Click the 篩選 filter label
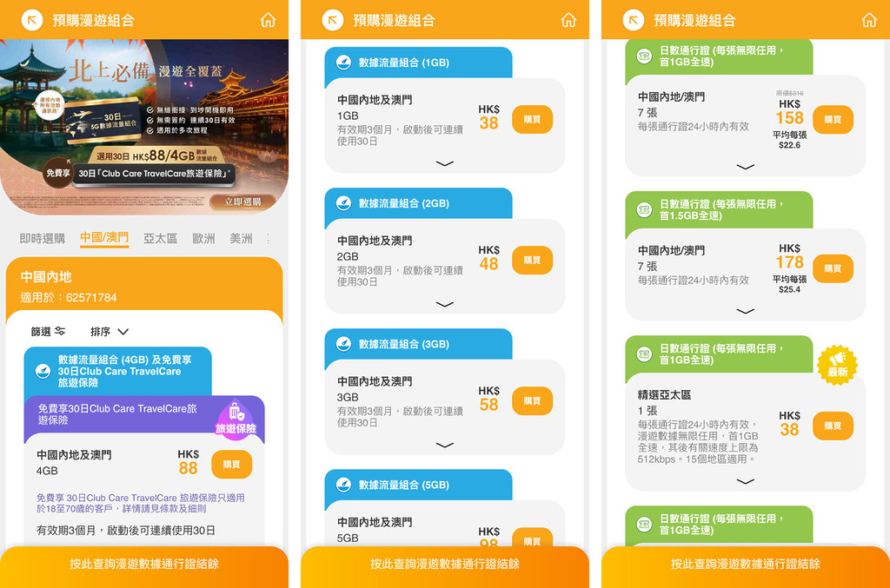890x588 pixels. [41, 331]
